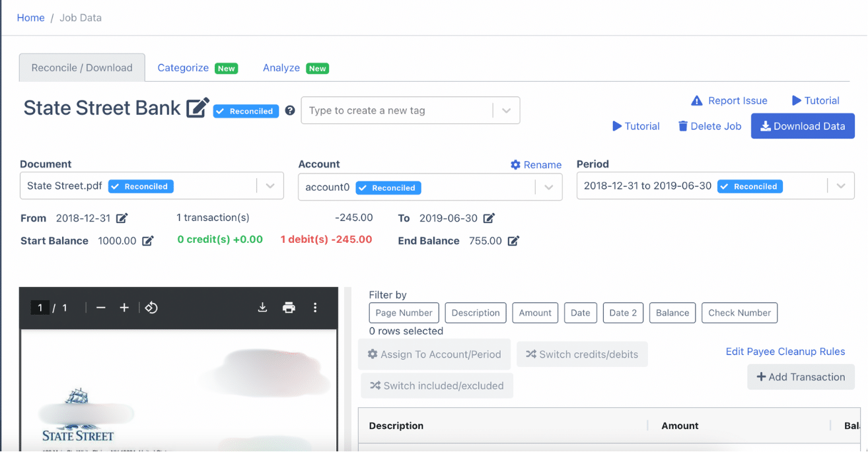This screenshot has width=868, height=452.
Task: Edit the From date 2018-12-31
Action: tap(122, 218)
